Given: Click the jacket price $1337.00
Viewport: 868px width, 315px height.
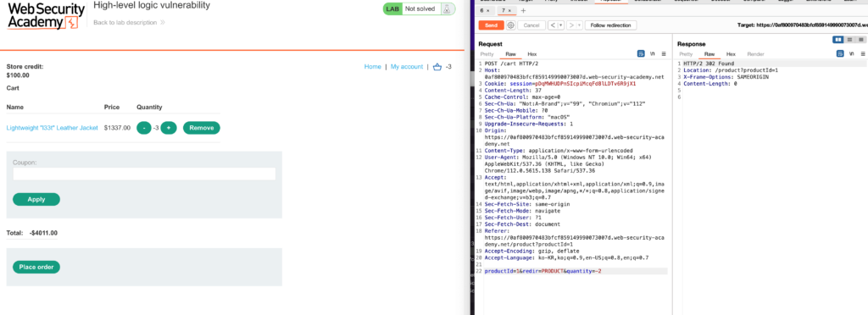Looking at the screenshot, I should click(x=117, y=128).
